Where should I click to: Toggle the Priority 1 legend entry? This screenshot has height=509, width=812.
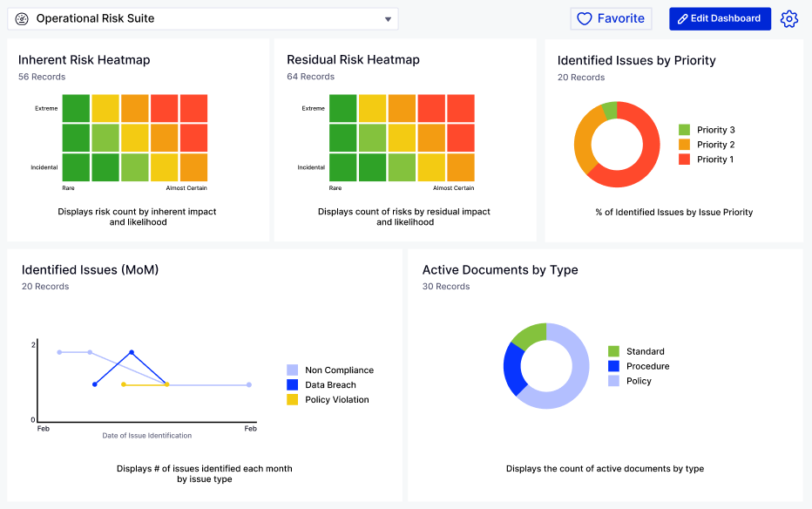tap(711, 158)
